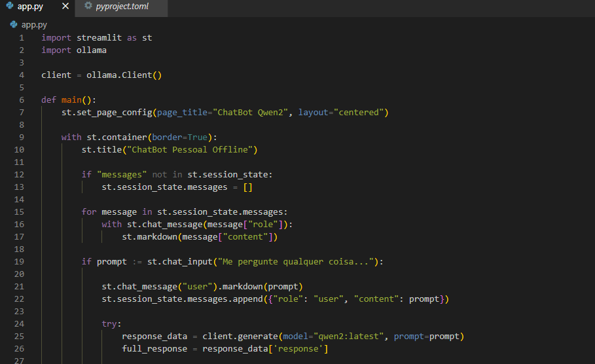Click the gear icon on pyproject.toml tab
This screenshot has height=364, width=595.
coord(88,7)
